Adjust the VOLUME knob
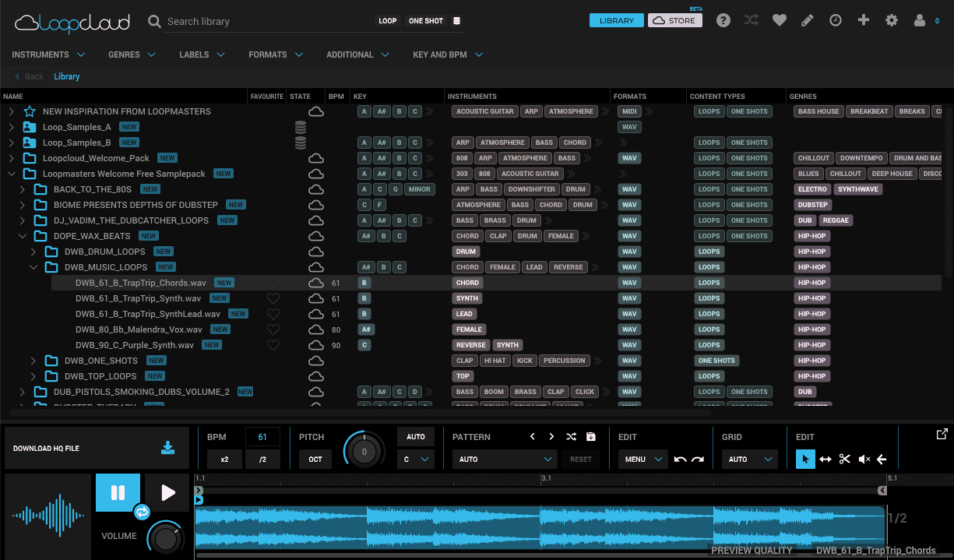The width and height of the screenshot is (954, 560). [165, 537]
